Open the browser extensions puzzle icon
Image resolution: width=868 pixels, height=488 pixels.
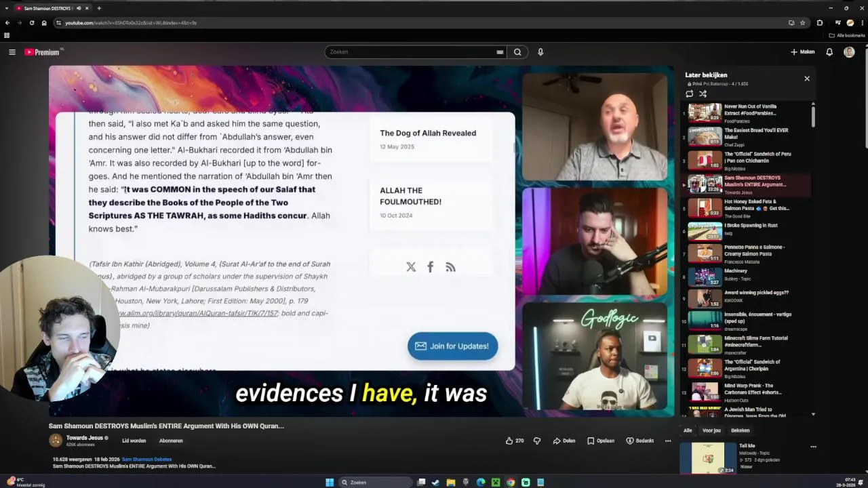[820, 23]
